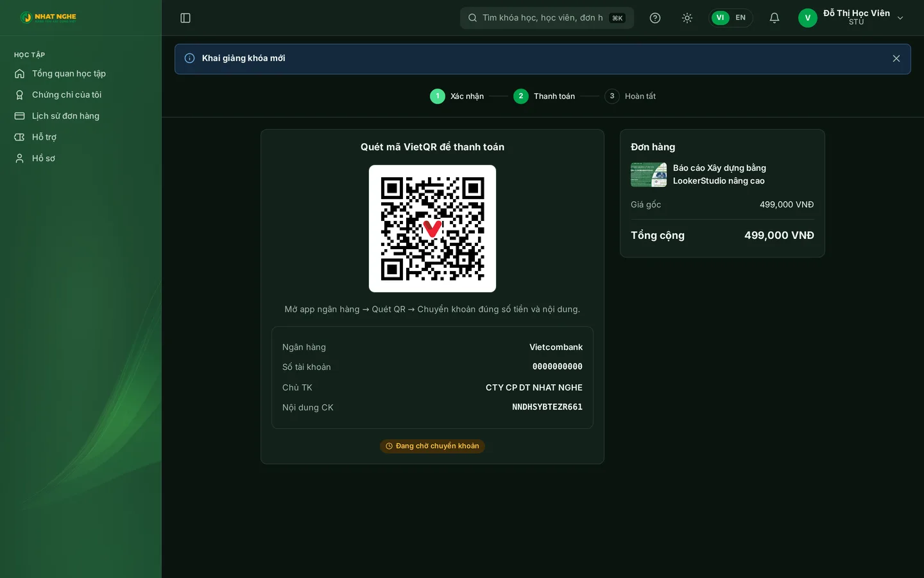Go to Lịch sử đơn hàng
The image size is (924, 578).
click(x=65, y=116)
